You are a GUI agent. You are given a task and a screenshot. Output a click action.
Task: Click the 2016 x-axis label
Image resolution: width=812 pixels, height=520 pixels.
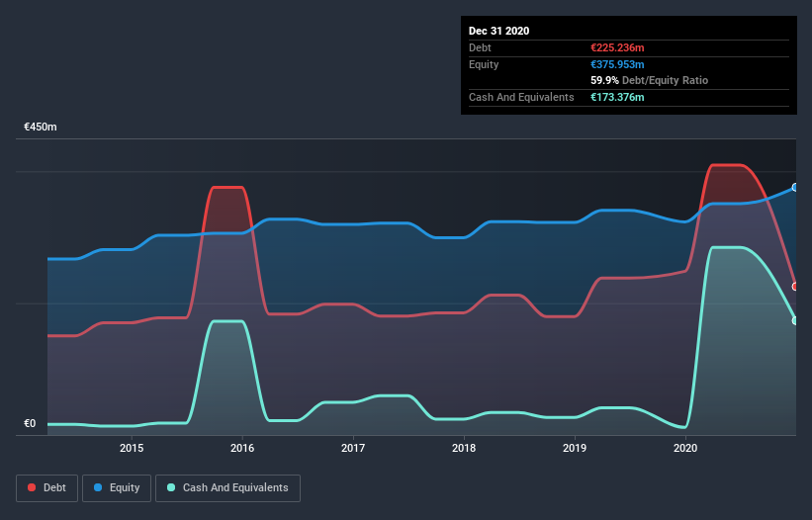[x=242, y=448]
